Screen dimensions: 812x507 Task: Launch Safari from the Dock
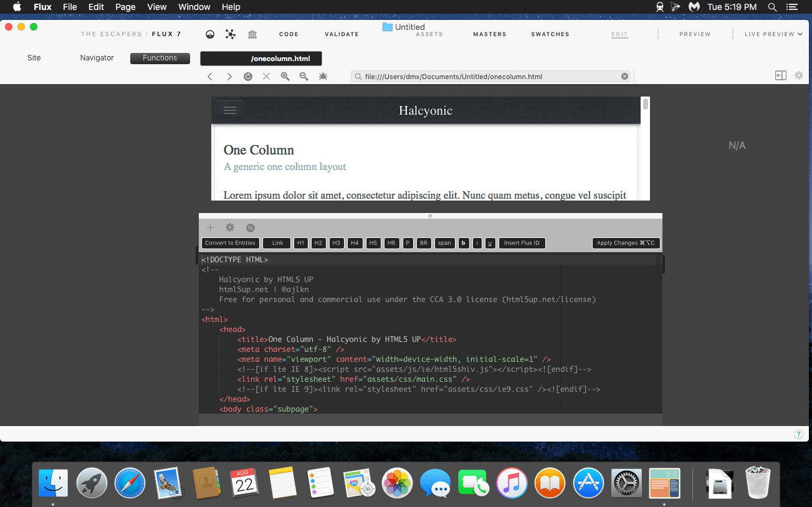tap(129, 483)
